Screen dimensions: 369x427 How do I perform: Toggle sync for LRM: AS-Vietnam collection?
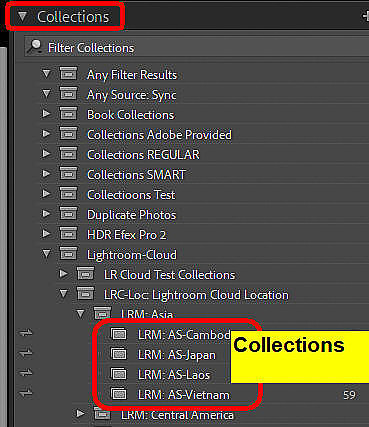(26, 393)
